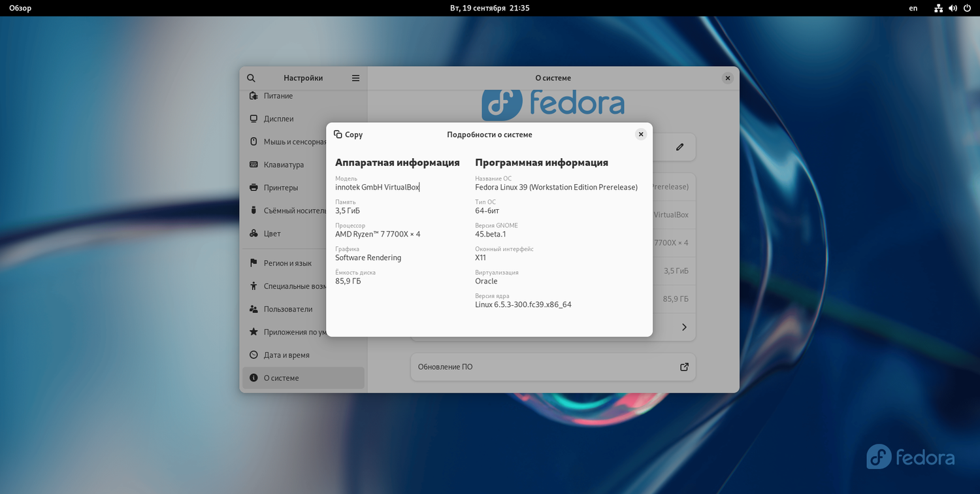
Task: Click the network icon in the top bar
Action: coord(938,8)
